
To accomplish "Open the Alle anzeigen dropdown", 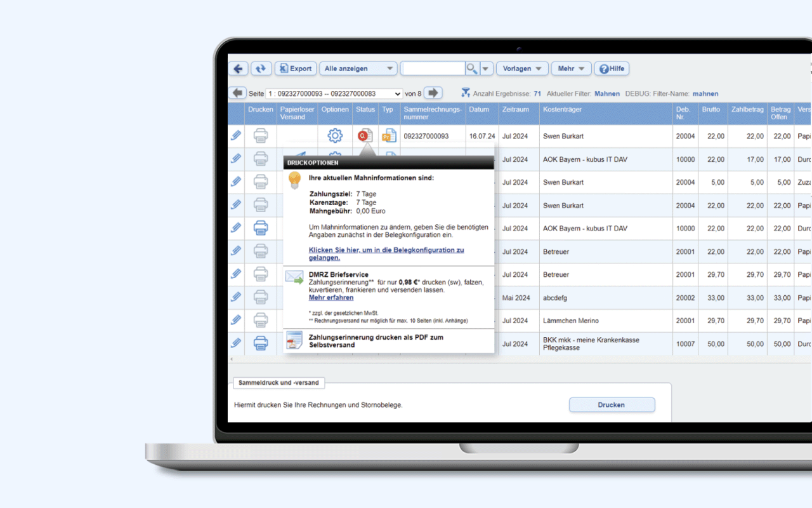I will 358,69.
